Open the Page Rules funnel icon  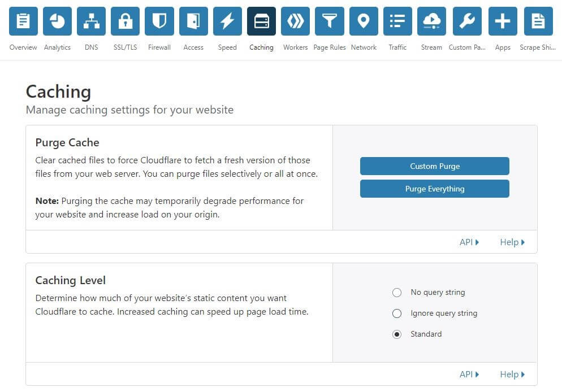pyautogui.click(x=329, y=21)
